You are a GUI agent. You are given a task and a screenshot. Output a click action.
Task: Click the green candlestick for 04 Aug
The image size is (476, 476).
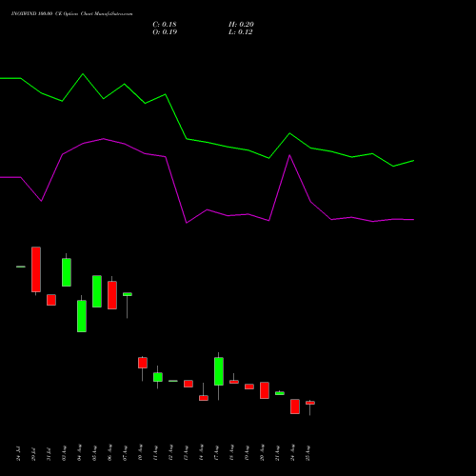pyautogui.click(x=82, y=316)
